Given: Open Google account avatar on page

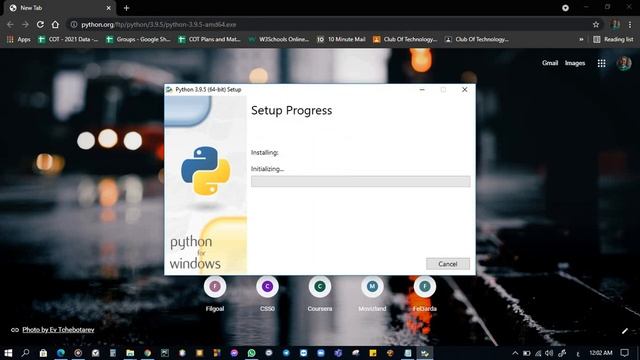Looking at the screenshot, I should pyautogui.click(x=624, y=63).
